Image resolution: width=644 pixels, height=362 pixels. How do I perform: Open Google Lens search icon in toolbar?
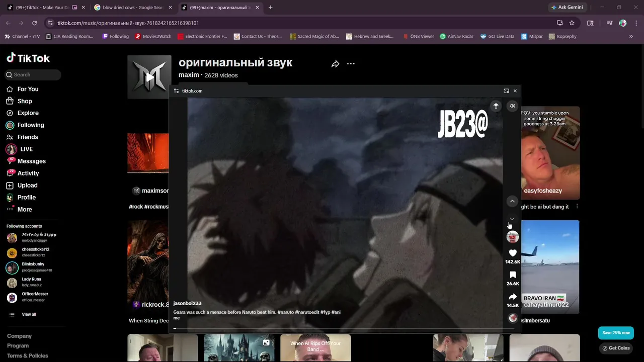click(591, 23)
